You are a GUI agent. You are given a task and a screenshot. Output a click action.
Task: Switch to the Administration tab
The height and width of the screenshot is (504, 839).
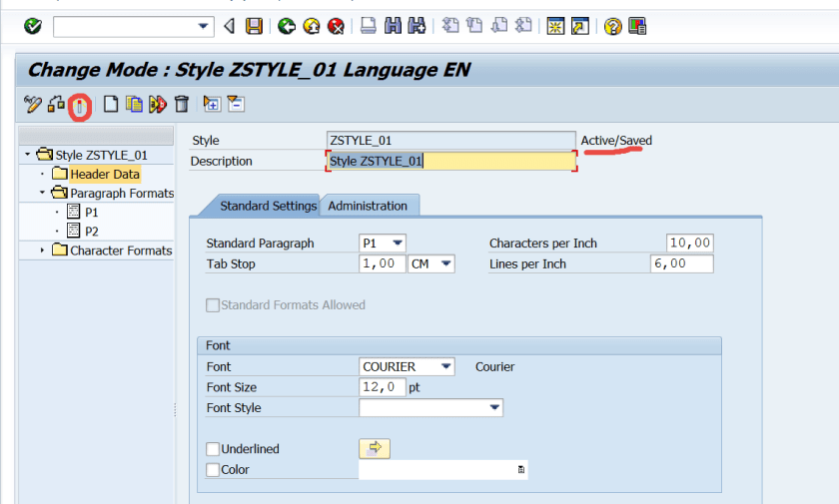(x=368, y=206)
